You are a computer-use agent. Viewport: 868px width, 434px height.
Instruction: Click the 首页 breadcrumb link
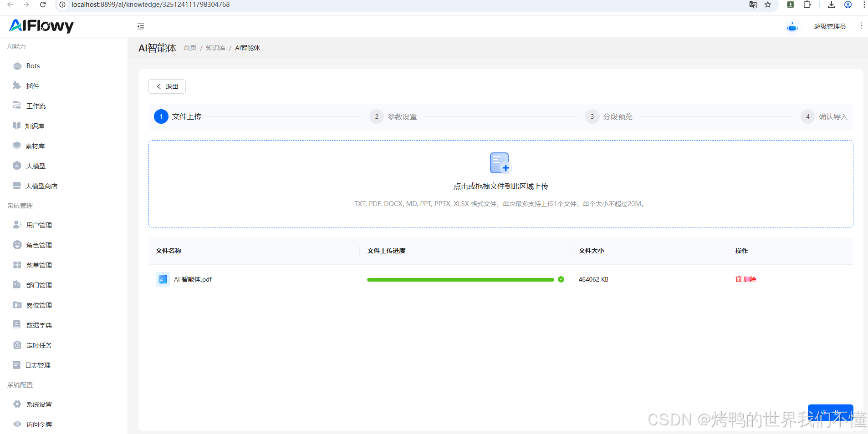click(x=190, y=48)
